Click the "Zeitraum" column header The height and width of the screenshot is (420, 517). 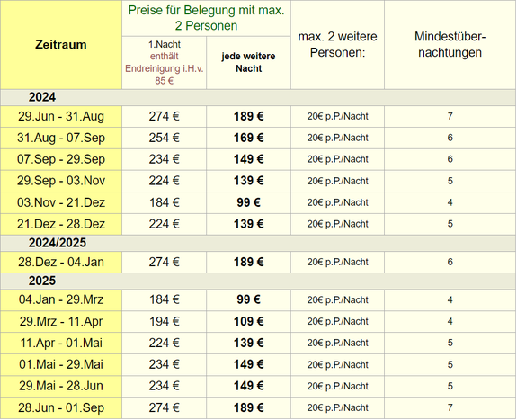pos(61,45)
